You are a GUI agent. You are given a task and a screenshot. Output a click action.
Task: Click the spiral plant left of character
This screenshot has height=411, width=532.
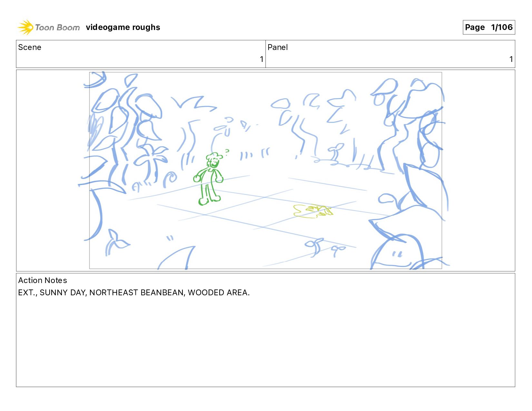(170, 179)
